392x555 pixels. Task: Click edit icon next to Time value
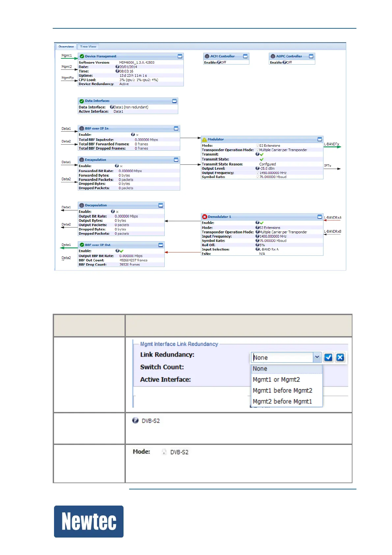click(x=117, y=71)
